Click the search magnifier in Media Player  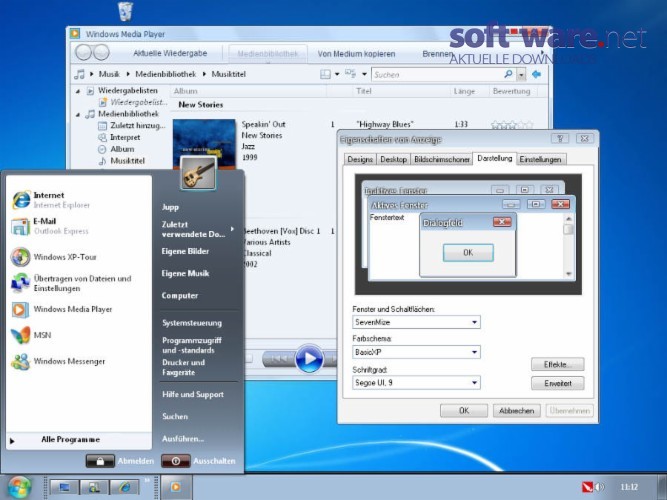pyautogui.click(x=508, y=74)
